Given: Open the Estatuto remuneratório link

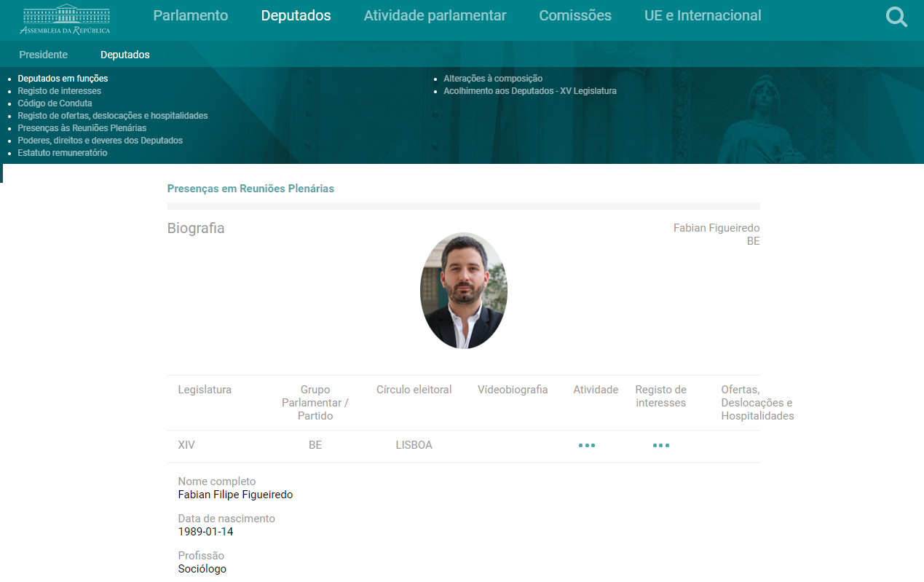Looking at the screenshot, I should click(62, 153).
